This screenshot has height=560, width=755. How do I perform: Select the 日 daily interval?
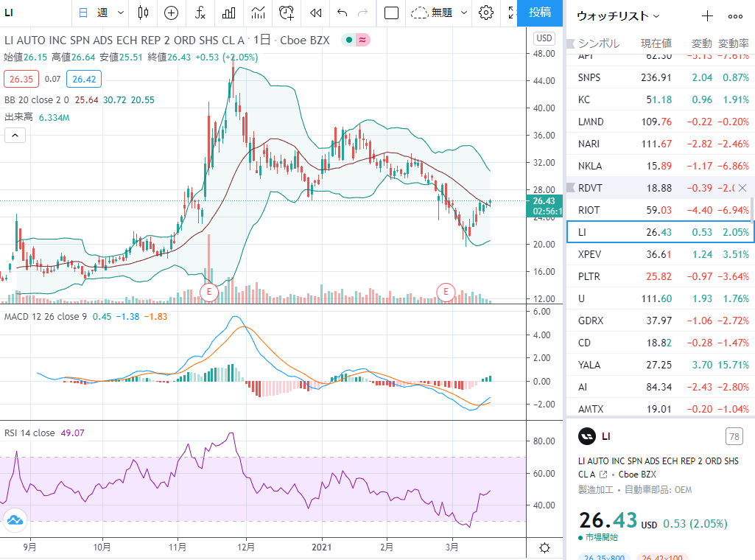[83, 13]
